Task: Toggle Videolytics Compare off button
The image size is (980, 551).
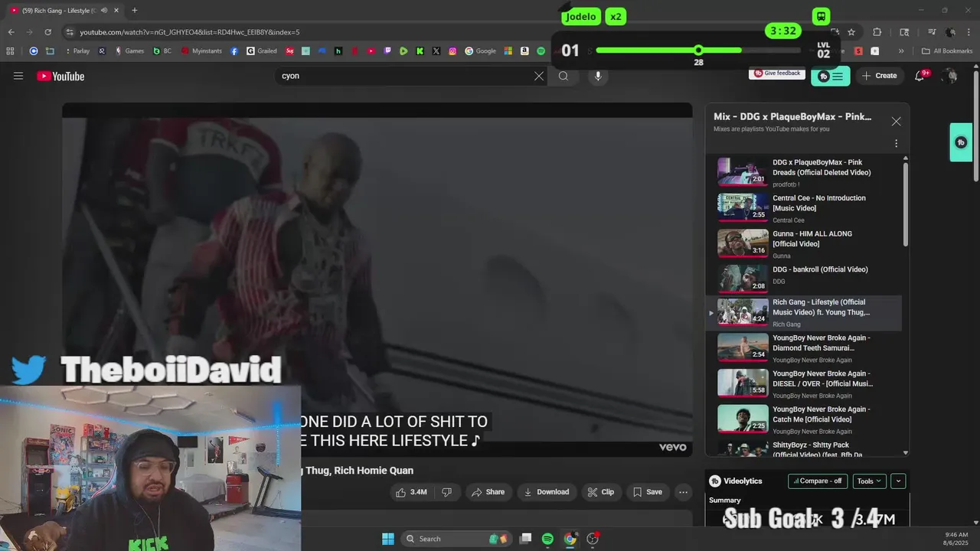Action: click(x=818, y=481)
